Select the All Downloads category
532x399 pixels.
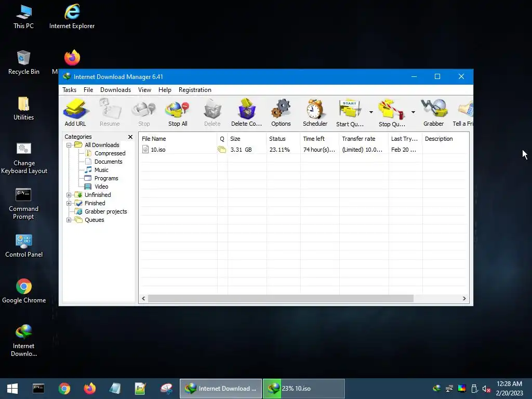point(102,145)
